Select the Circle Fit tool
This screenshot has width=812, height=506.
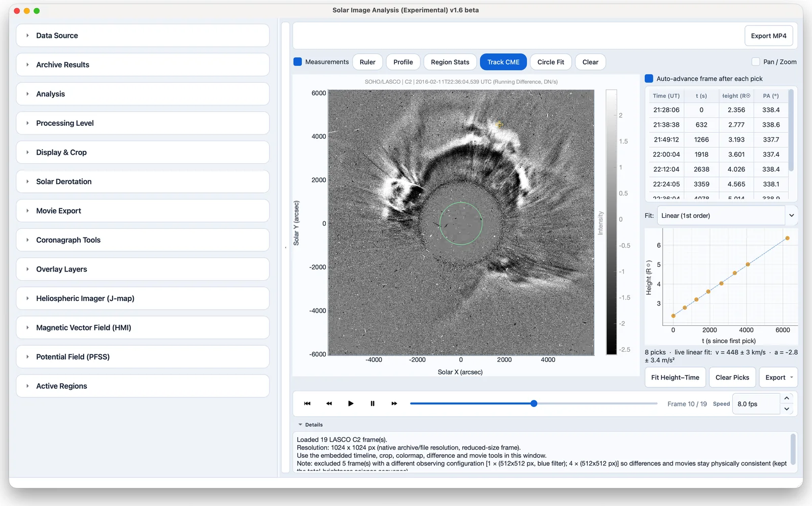[x=551, y=62]
